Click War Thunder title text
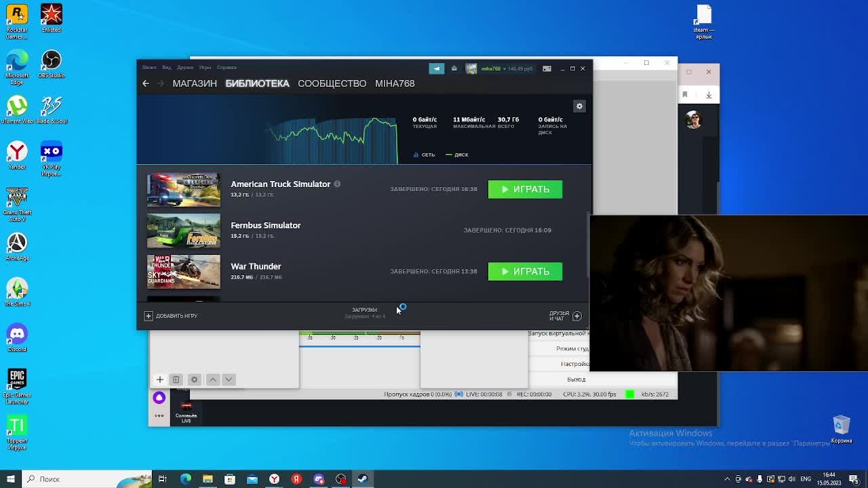The image size is (868, 488). [x=256, y=266]
